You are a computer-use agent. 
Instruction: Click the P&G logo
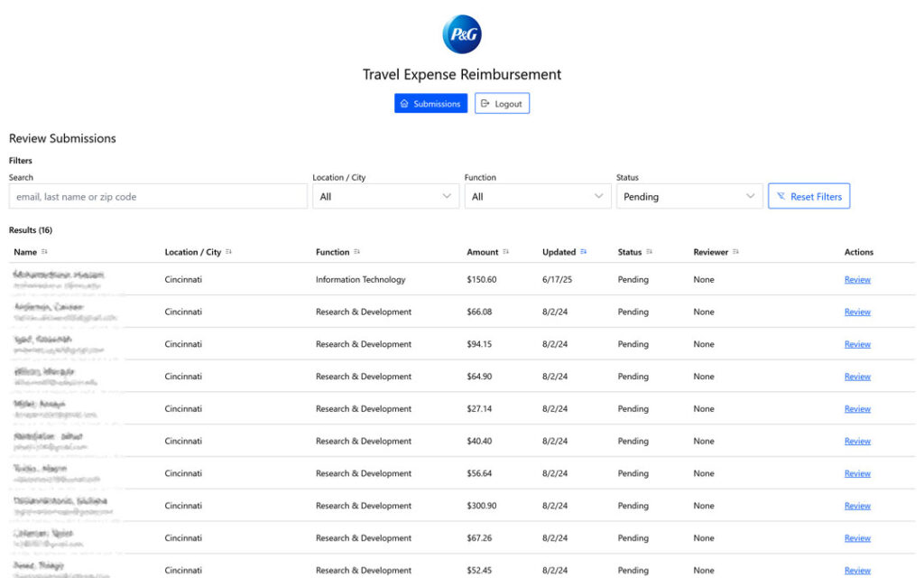coord(462,34)
